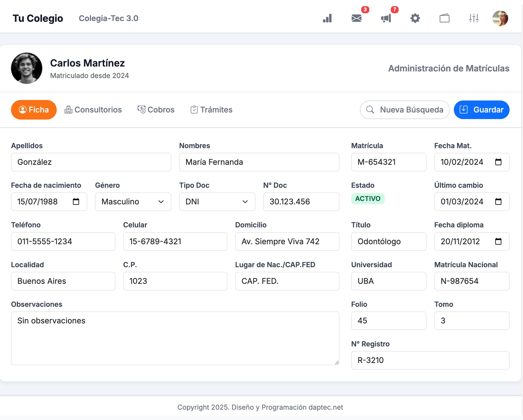Open the sliders adjustments icon
Image resolution: width=523 pixels, height=420 pixels.
[x=474, y=18]
